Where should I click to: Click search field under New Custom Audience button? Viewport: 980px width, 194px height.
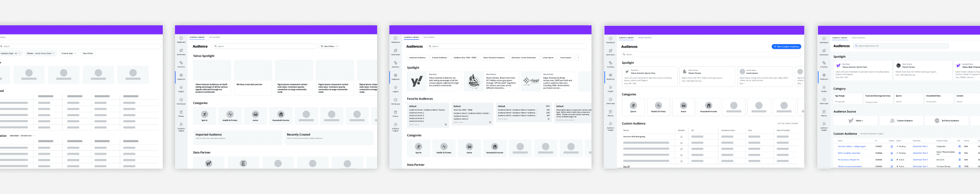tap(711, 54)
